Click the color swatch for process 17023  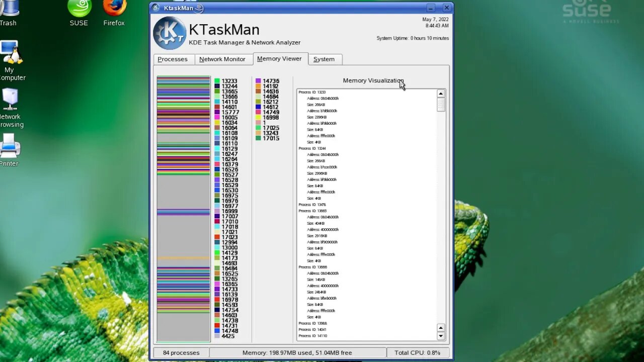217,237
